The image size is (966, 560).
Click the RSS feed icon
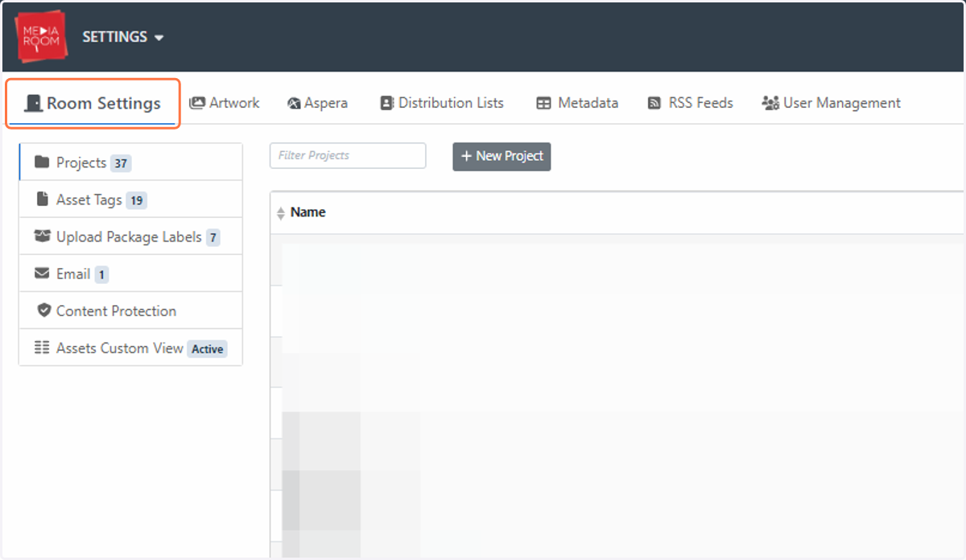654,103
